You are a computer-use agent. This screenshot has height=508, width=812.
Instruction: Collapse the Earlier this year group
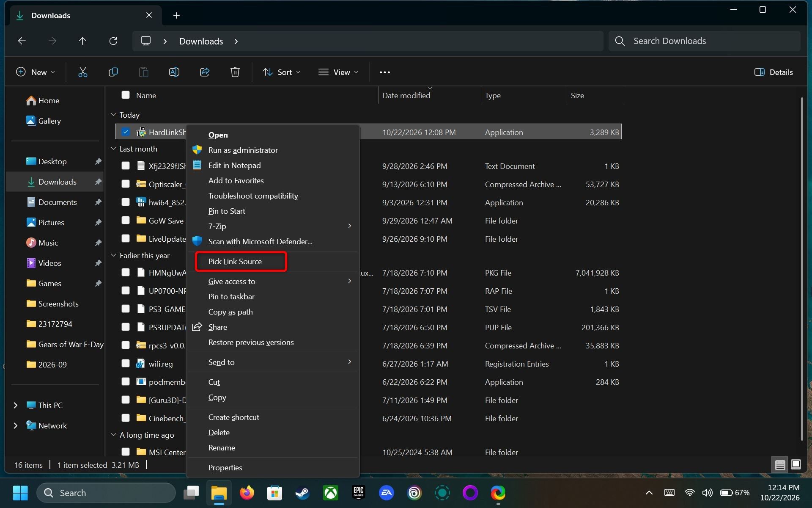click(113, 255)
